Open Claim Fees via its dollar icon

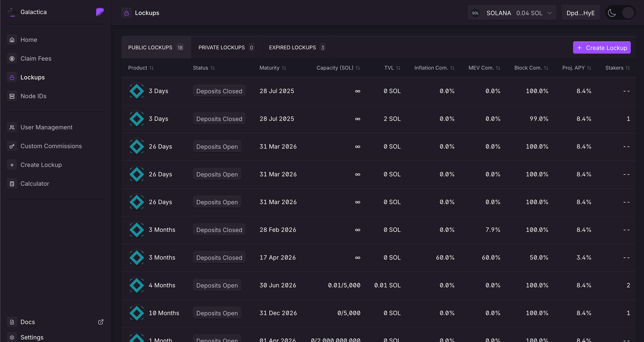pyautogui.click(x=12, y=58)
